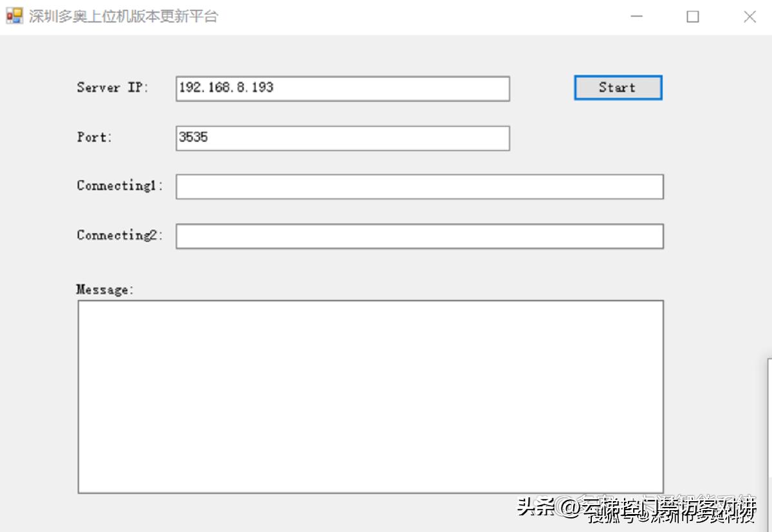This screenshot has height=532, width=772.
Task: Close the 深圳多奥 update platform window
Action: (x=749, y=17)
